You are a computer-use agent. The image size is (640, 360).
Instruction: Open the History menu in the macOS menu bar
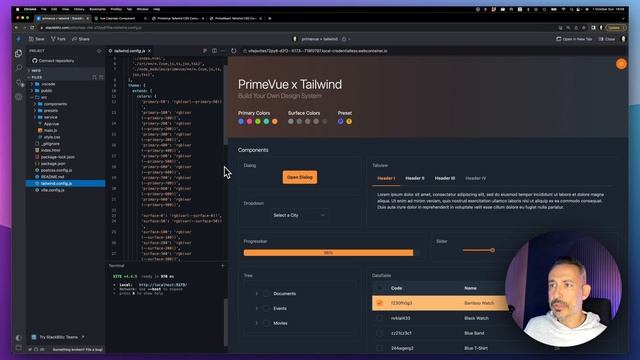point(79,9)
